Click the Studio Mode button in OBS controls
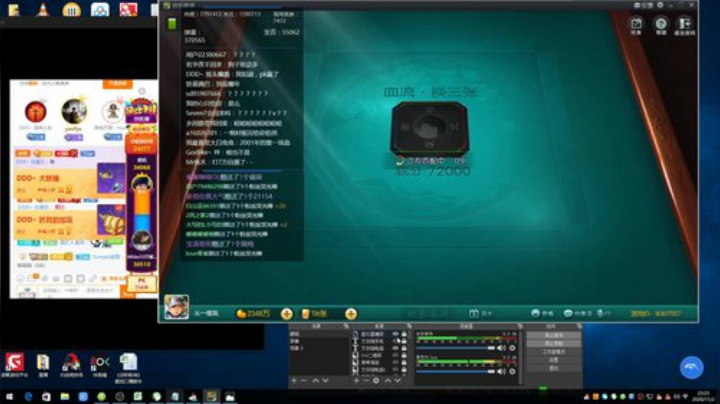The width and height of the screenshot is (720, 404). click(x=553, y=352)
